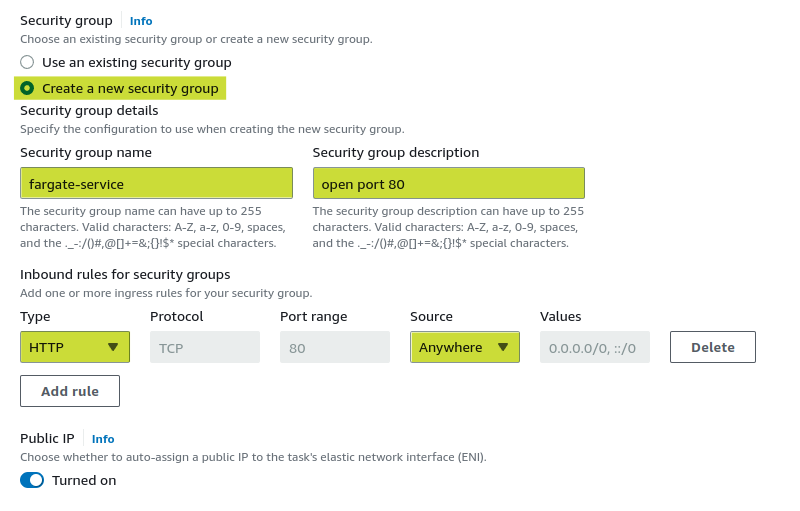
Task: Click the Security group name field
Action: [156, 184]
